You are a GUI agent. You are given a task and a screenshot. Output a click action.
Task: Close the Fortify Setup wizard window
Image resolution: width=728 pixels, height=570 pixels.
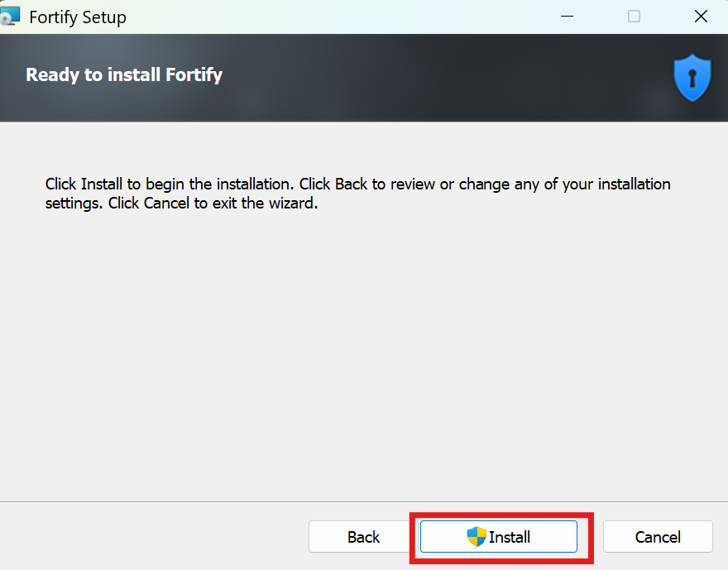[x=701, y=17]
